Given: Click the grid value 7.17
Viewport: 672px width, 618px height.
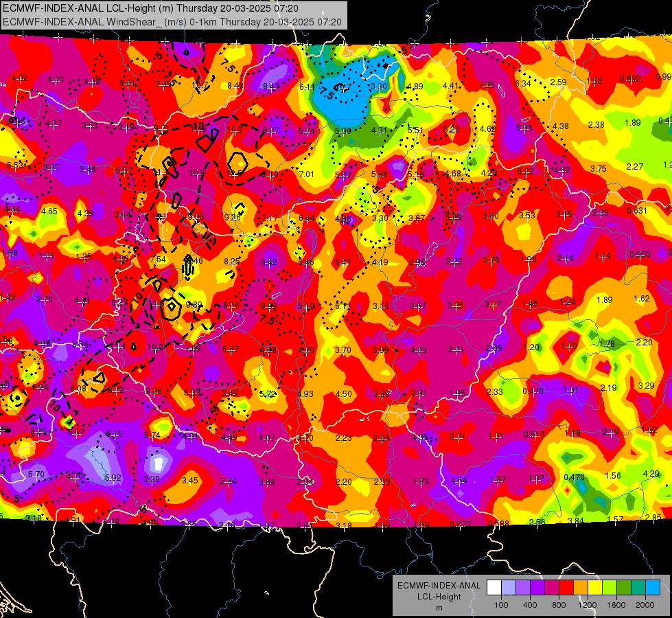Looking at the screenshot, I should tap(270, 218).
